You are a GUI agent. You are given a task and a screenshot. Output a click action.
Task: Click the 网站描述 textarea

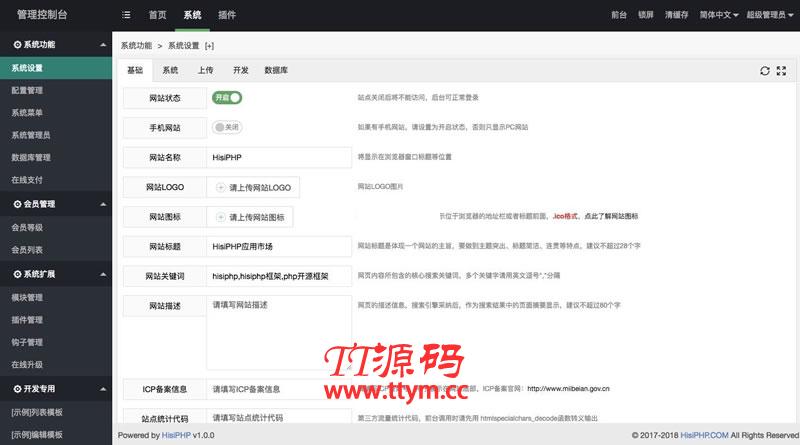279,332
